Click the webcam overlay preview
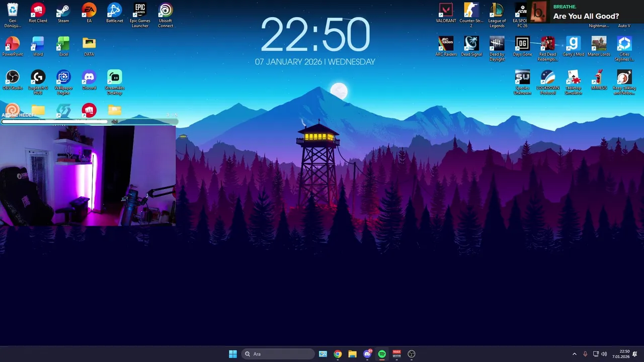Viewport: 644px width, 362px height. click(x=88, y=175)
